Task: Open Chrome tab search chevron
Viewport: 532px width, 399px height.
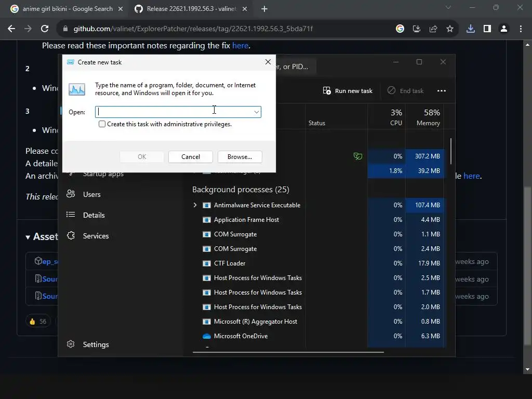Action: [x=448, y=7]
